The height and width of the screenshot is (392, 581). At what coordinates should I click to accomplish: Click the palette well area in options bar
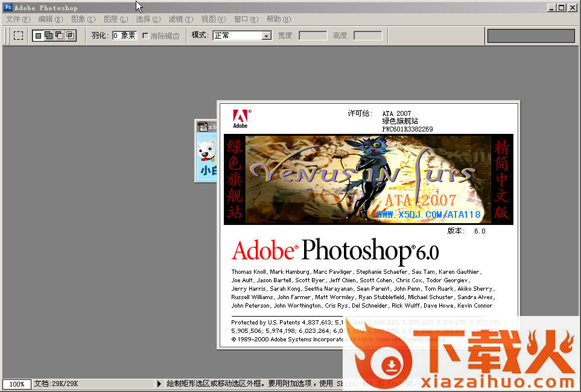click(x=531, y=36)
